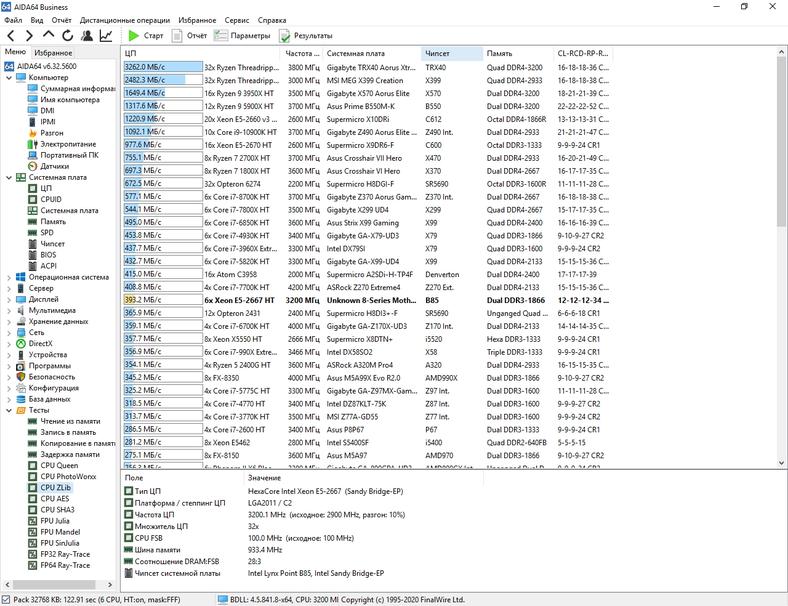Click the Тип ЦП field row

(x=303, y=491)
